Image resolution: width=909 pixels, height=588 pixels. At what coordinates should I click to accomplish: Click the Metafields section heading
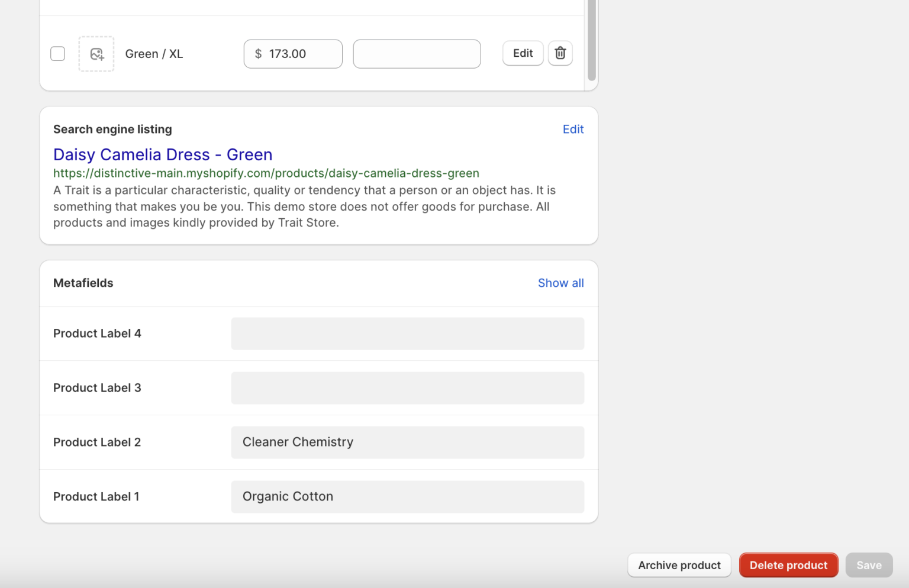pyautogui.click(x=83, y=283)
